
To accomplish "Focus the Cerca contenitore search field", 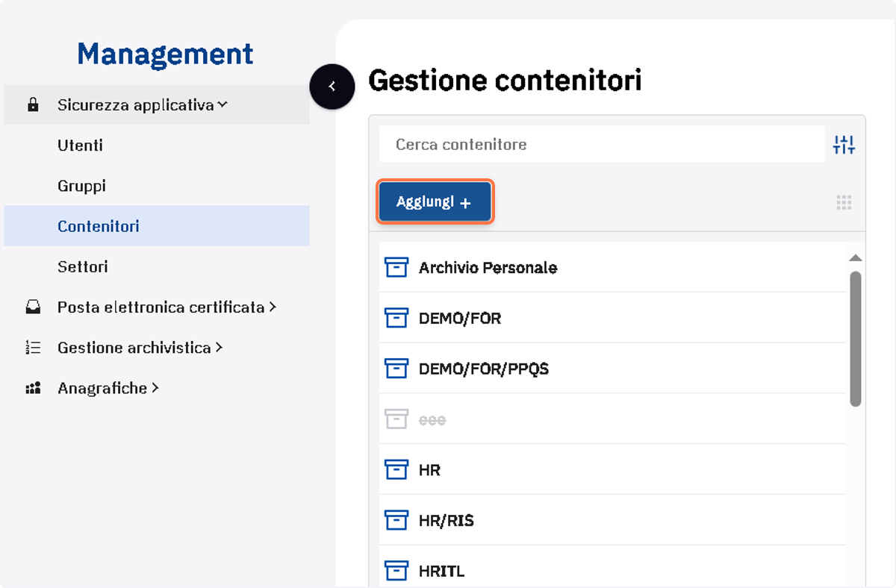I will [x=602, y=144].
